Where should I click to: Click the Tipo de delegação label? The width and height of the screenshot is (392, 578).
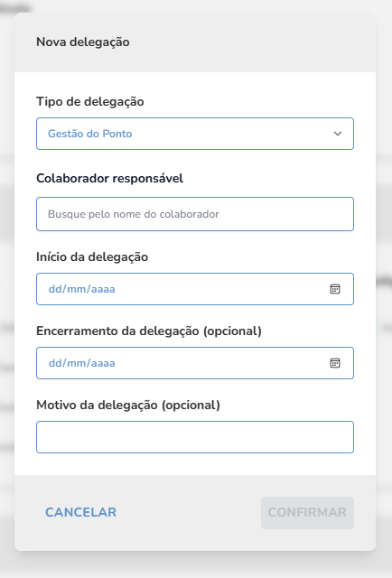tap(90, 102)
